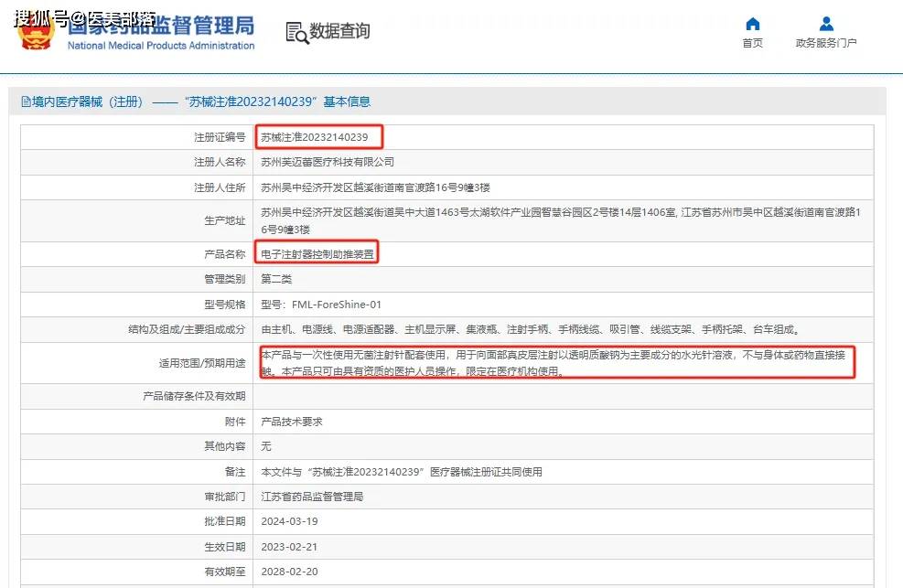Screen dimensions: 903x588
Task: Select the highlighted registration number 苏械注准20232140239
Action: coord(317,135)
